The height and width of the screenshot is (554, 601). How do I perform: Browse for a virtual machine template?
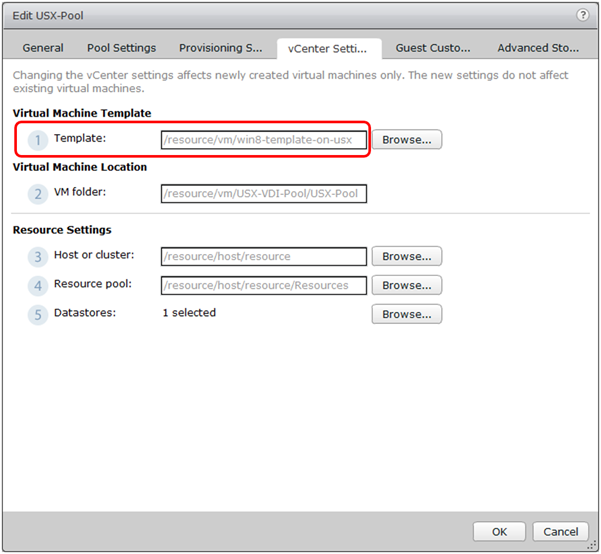(x=406, y=140)
